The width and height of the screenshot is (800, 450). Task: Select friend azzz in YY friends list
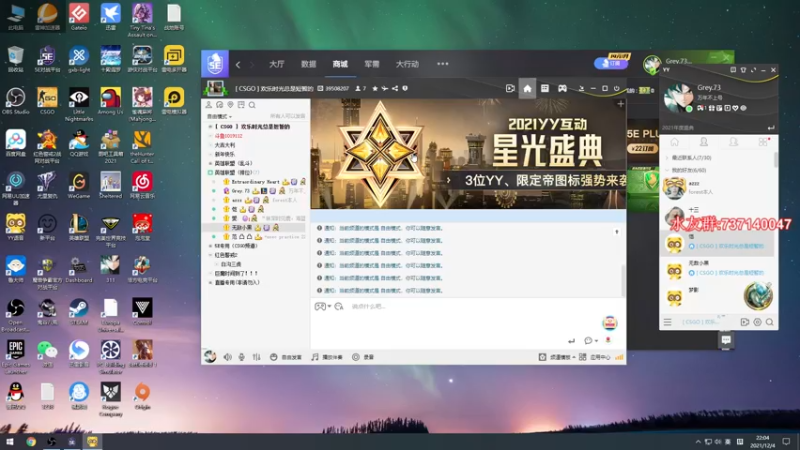coord(717,188)
